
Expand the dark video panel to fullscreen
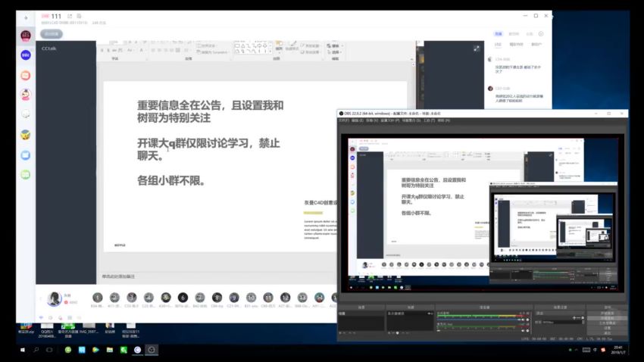coord(477,48)
